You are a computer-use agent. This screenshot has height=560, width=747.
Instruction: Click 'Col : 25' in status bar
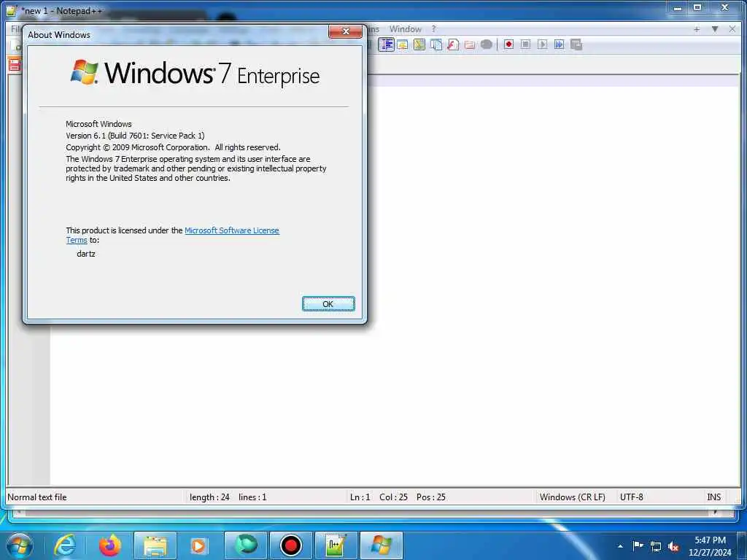click(x=393, y=497)
